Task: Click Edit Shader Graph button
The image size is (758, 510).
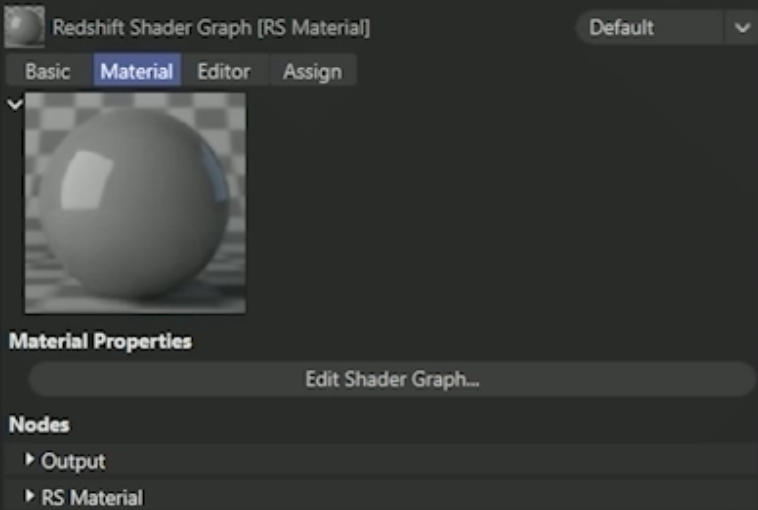Action: (x=392, y=379)
